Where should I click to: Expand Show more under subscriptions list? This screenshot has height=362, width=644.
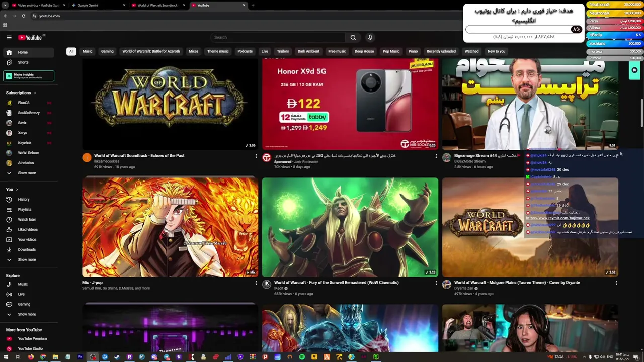point(29,173)
